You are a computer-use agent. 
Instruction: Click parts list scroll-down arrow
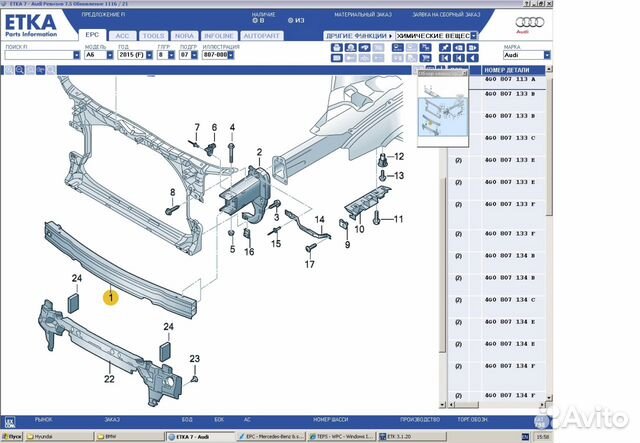pos(549,398)
